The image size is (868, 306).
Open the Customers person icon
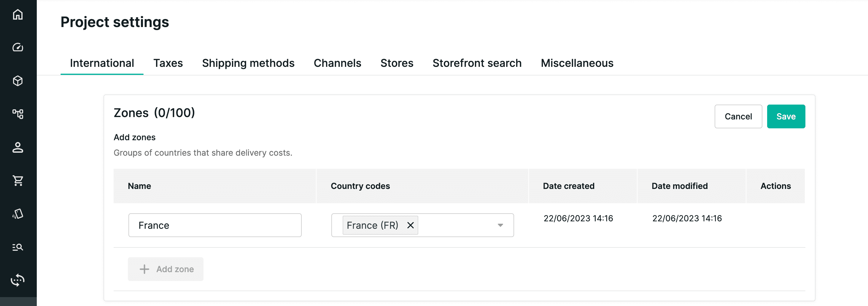tap(18, 147)
